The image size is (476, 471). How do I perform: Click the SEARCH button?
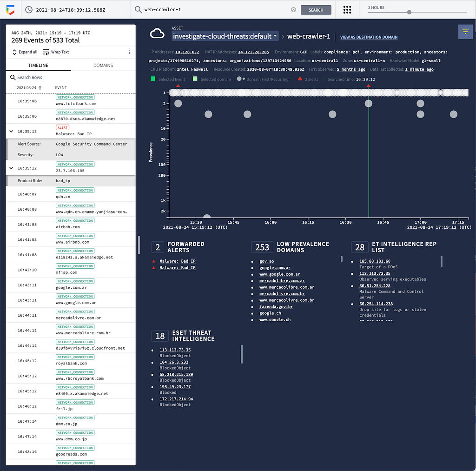pyautogui.click(x=316, y=10)
